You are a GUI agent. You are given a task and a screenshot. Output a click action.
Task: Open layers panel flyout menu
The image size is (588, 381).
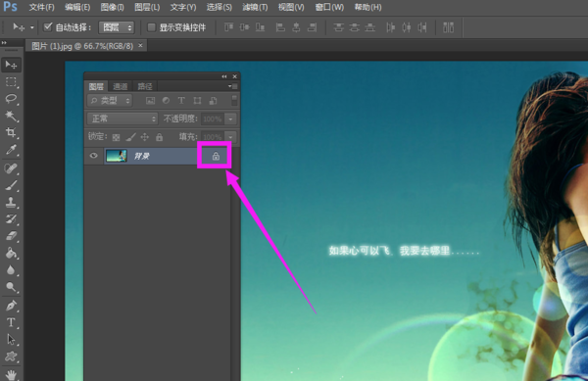pos(233,86)
